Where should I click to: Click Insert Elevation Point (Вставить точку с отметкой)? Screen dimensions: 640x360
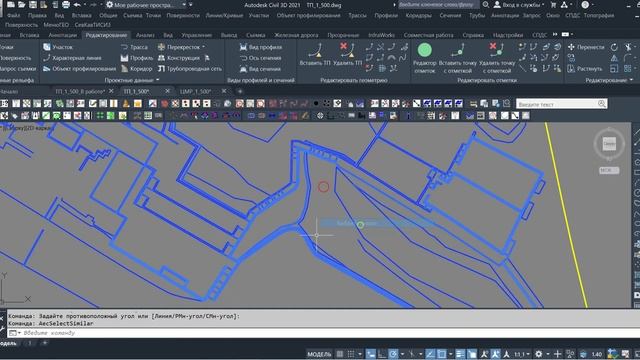[458, 57]
